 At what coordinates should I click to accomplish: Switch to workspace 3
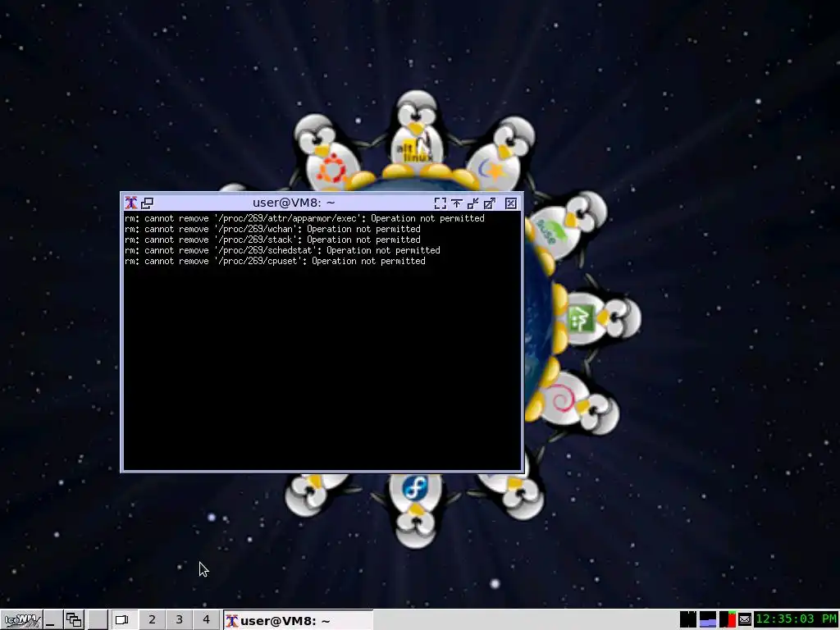coord(179,620)
